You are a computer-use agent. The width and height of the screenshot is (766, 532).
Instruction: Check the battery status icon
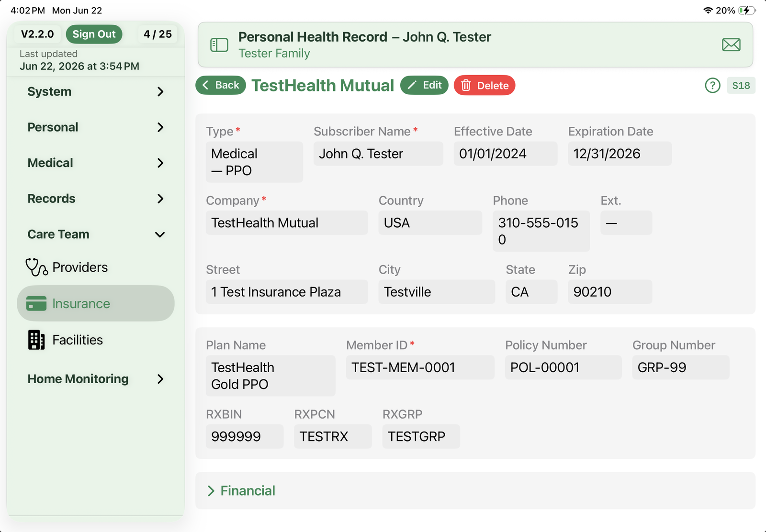click(746, 11)
